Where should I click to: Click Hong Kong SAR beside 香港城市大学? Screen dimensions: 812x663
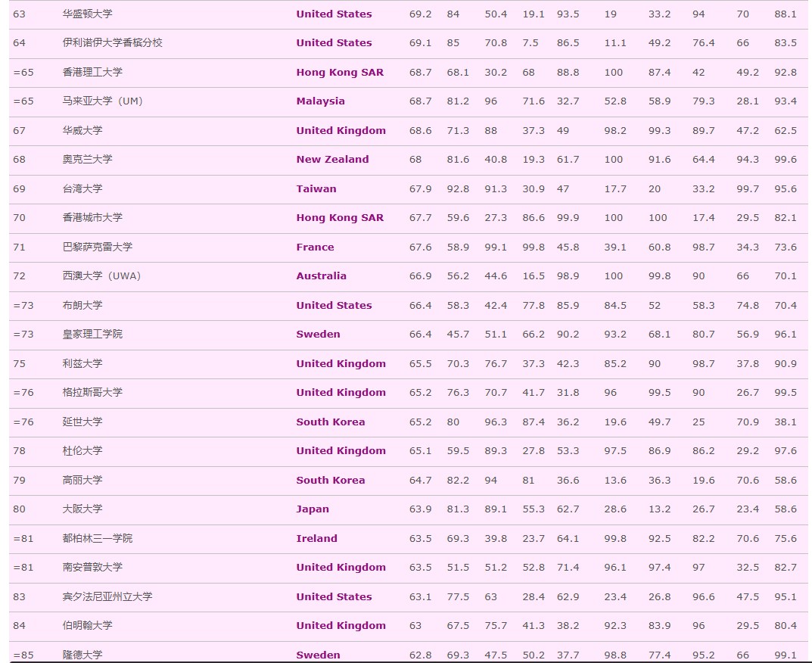340,217
